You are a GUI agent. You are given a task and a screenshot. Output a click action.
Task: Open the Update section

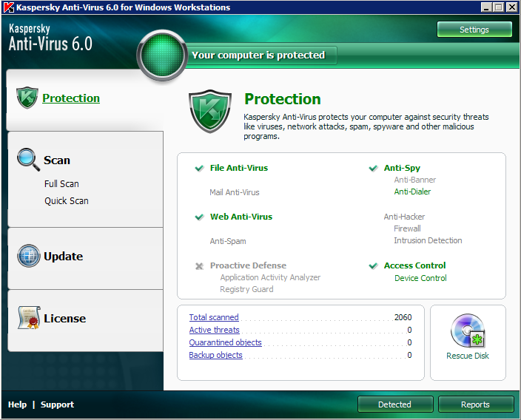pyautogui.click(x=63, y=257)
